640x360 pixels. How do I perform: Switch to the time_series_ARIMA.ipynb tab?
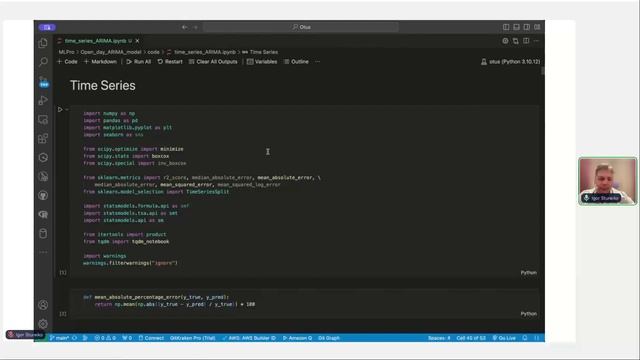point(95,41)
